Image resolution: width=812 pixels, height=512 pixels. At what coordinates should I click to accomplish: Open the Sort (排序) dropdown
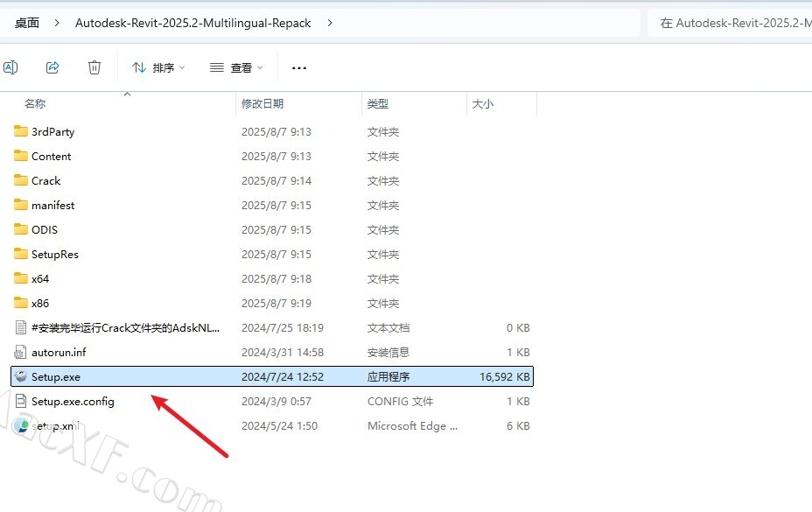[x=158, y=68]
